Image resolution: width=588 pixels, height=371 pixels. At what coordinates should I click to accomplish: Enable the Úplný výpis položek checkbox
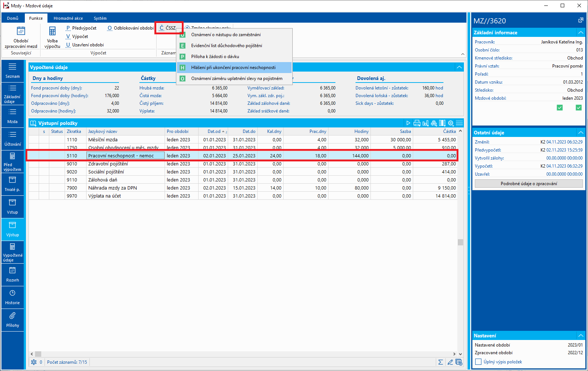(x=478, y=362)
